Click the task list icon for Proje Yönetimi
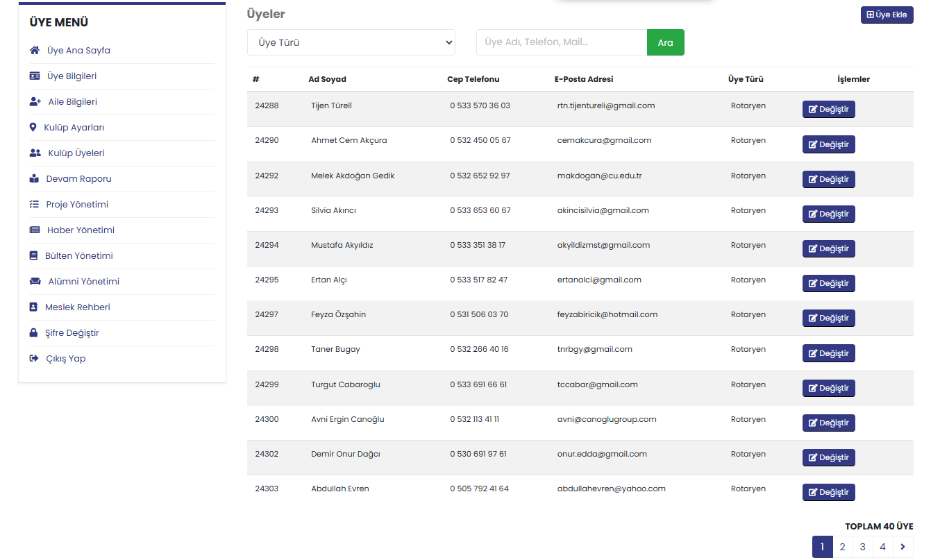 click(x=34, y=205)
